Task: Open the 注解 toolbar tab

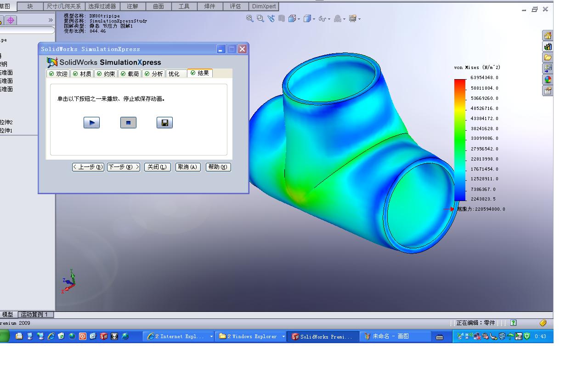Action: tap(133, 6)
